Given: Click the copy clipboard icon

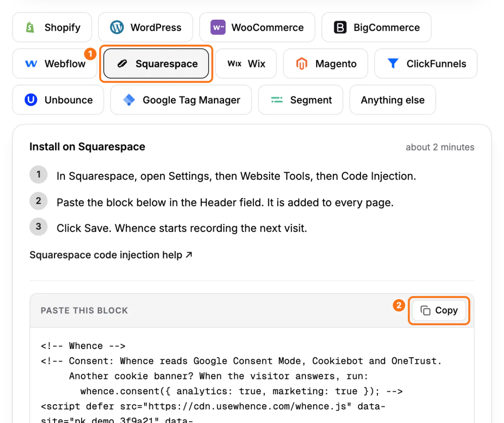Looking at the screenshot, I should click(425, 310).
